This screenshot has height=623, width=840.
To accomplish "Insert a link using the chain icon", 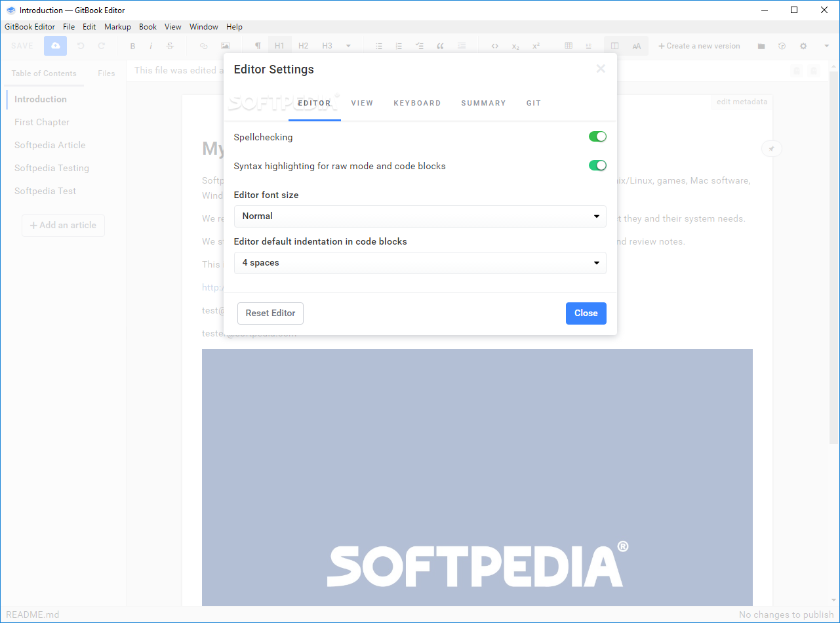I will [x=203, y=46].
